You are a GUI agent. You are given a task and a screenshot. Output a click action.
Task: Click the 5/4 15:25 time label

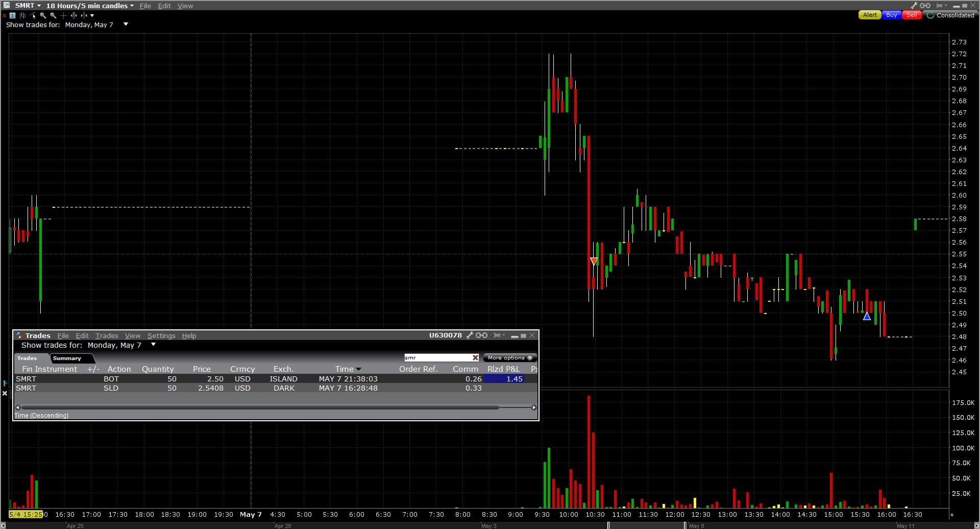26,514
